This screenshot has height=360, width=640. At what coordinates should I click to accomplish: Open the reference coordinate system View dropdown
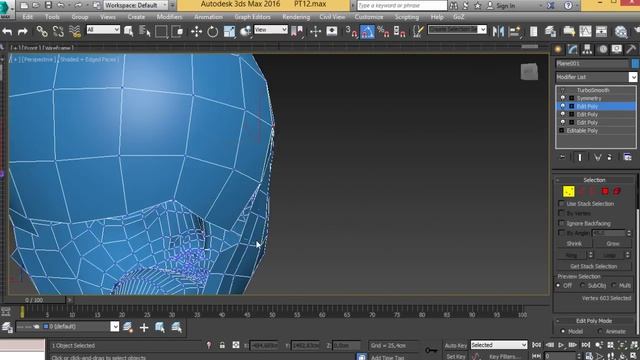pos(271,30)
